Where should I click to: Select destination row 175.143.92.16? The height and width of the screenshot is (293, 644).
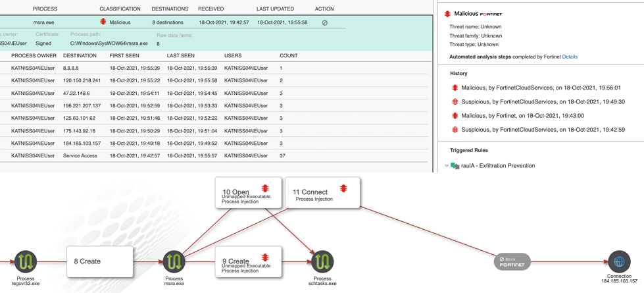214,130
